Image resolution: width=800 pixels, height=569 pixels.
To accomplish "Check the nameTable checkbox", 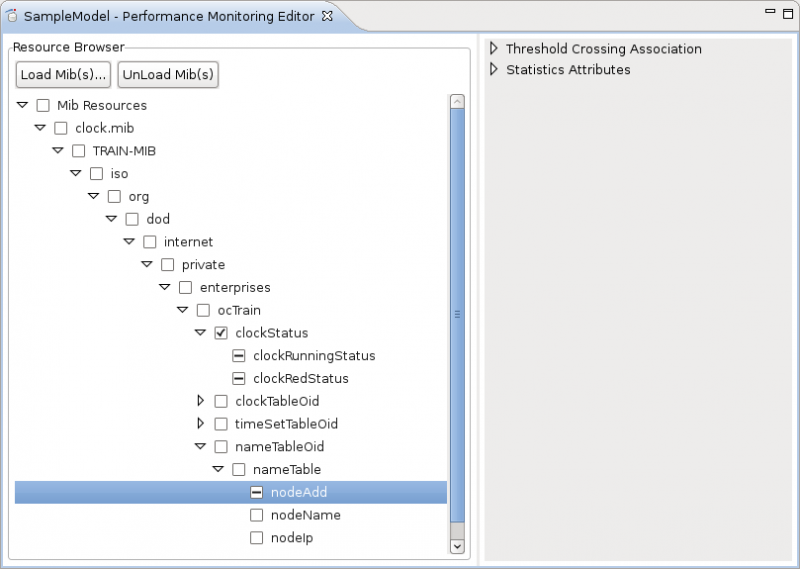I will pyautogui.click(x=239, y=469).
